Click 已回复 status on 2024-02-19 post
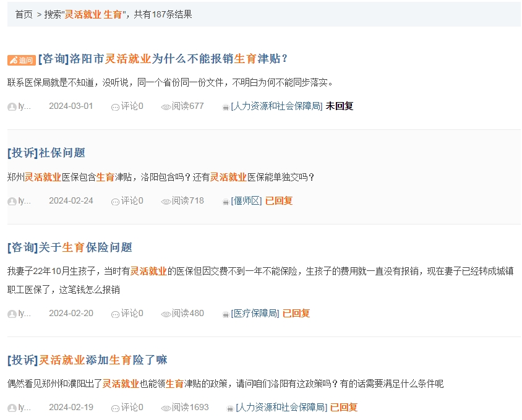The height and width of the screenshot is (420, 522). pos(344,408)
